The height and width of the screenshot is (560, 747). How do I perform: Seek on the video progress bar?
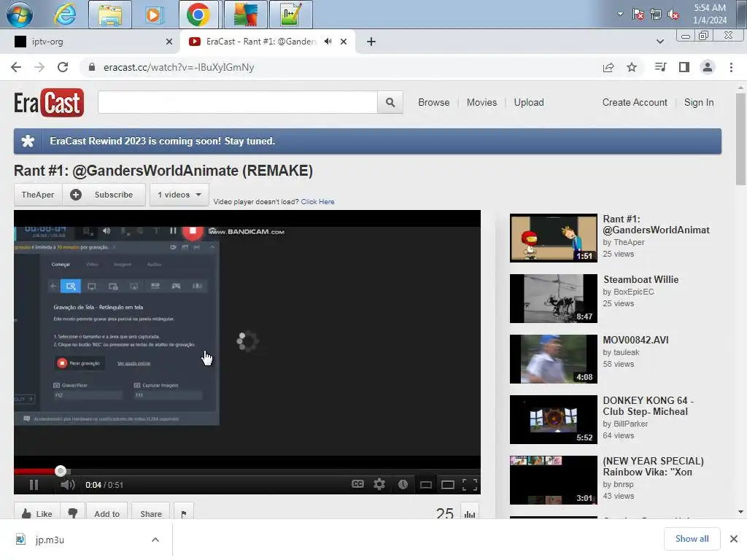(x=247, y=472)
